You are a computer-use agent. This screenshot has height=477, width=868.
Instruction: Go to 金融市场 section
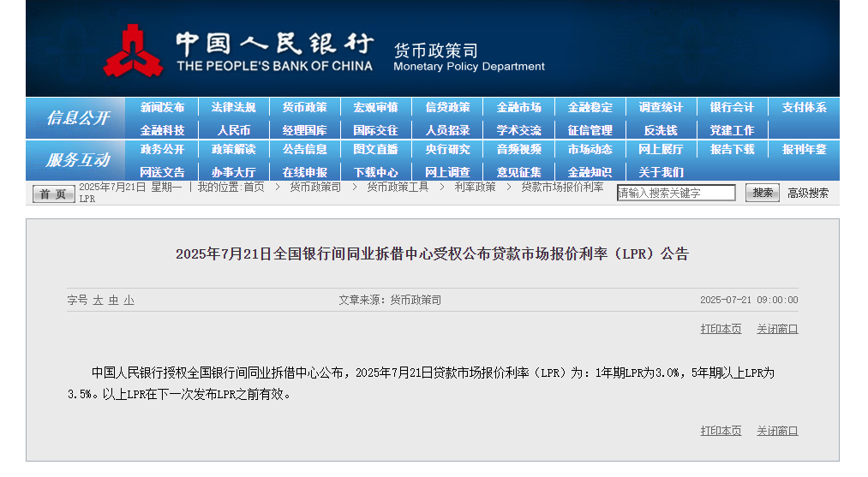click(x=518, y=107)
